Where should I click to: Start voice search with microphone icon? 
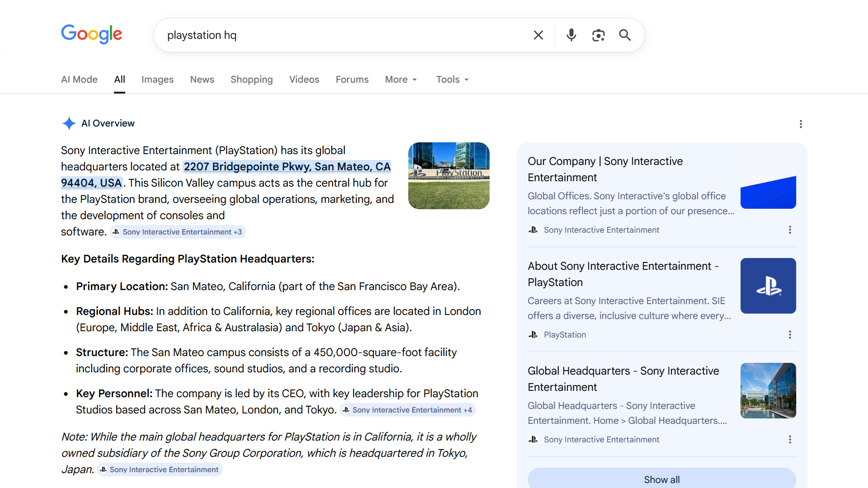571,35
